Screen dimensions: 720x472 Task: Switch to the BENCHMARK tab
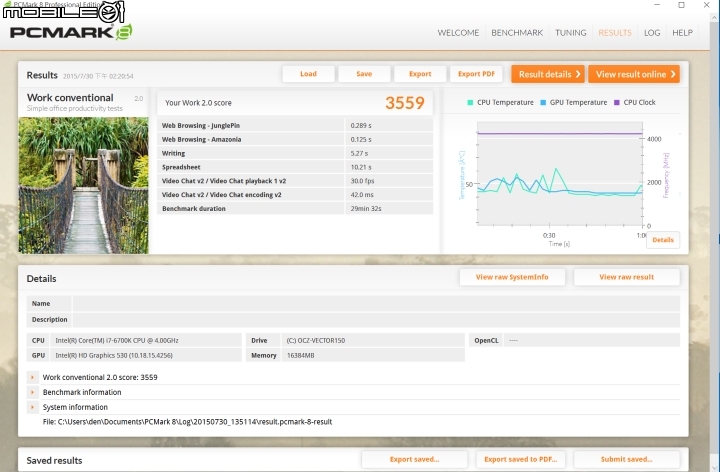[x=517, y=33]
